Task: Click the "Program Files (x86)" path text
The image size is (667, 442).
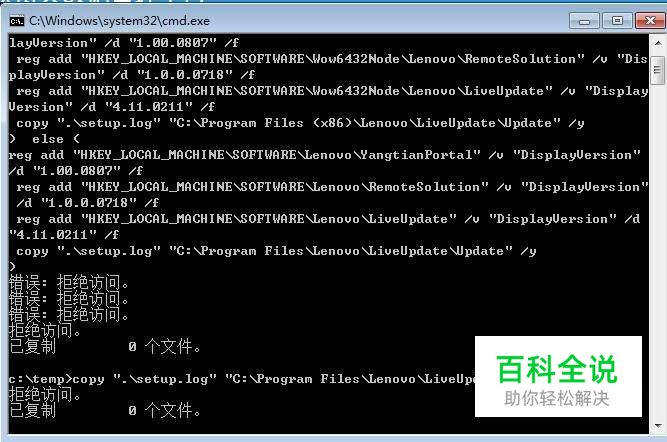Action: (x=262, y=123)
